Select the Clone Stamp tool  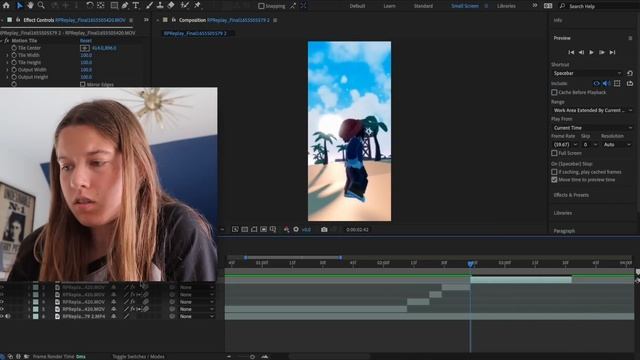tap(160, 5)
